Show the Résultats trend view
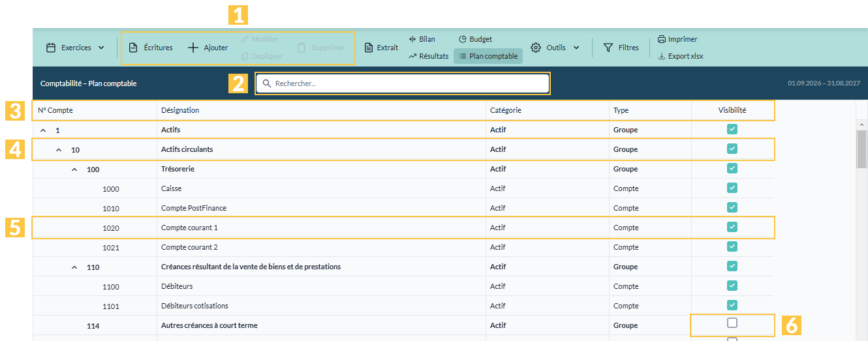 [x=429, y=56]
